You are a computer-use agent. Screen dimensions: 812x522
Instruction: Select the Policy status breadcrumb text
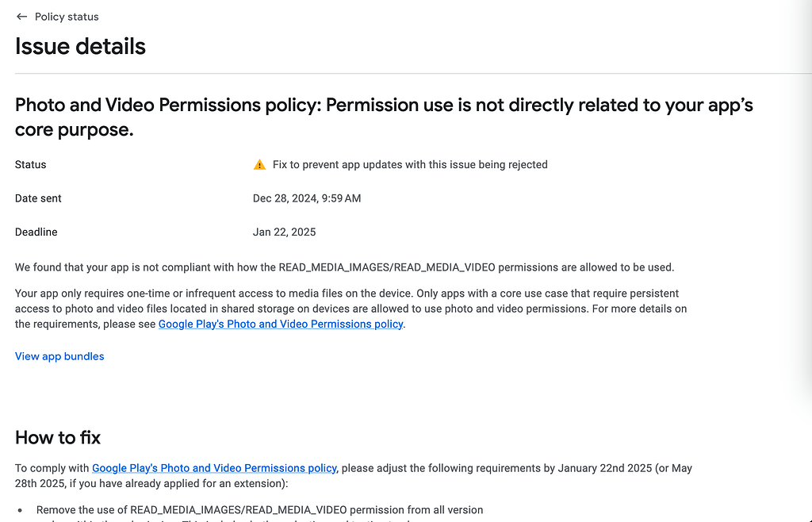[x=66, y=16]
